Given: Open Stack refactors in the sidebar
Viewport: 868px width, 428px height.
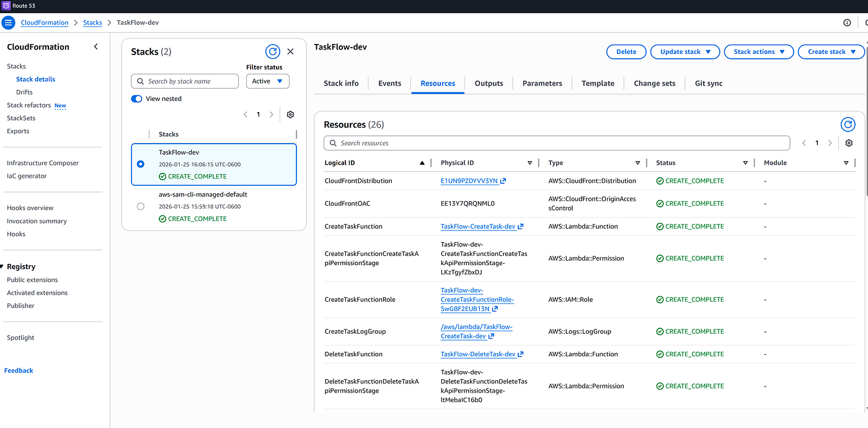Looking at the screenshot, I should click(x=29, y=105).
